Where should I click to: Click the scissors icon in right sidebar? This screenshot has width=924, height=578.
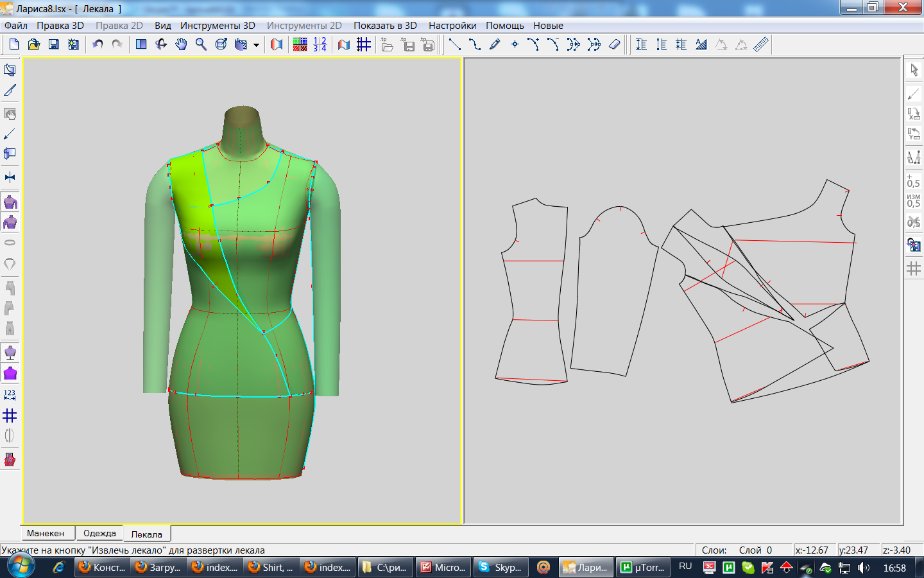point(914,222)
